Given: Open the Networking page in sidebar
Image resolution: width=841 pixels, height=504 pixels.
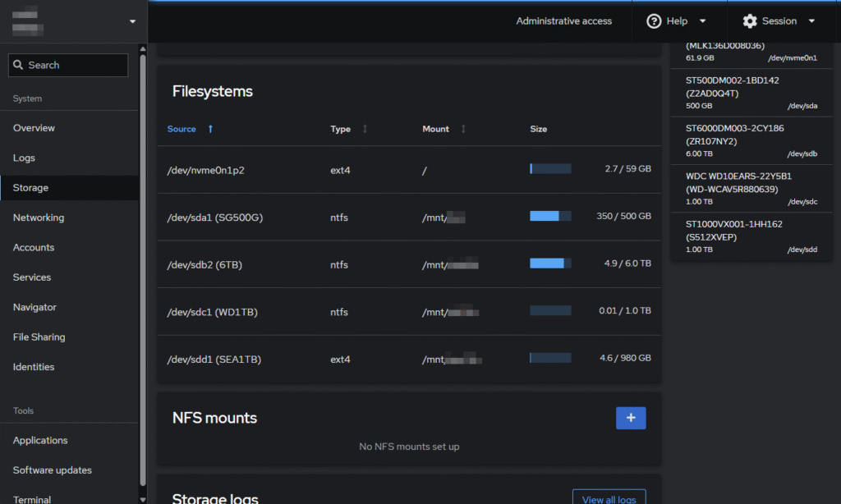Looking at the screenshot, I should pos(39,218).
